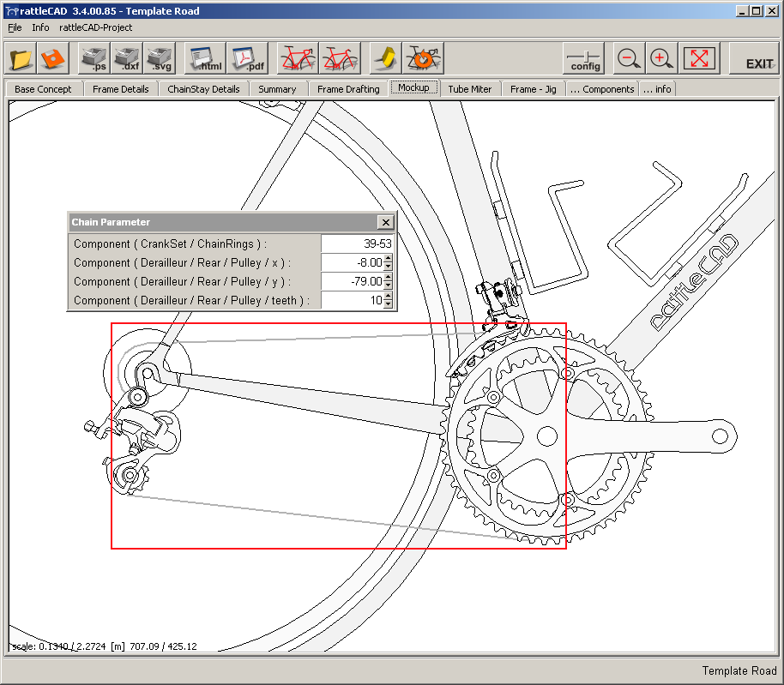Open the Info menu
The height and width of the screenshot is (685, 784).
tap(40, 27)
